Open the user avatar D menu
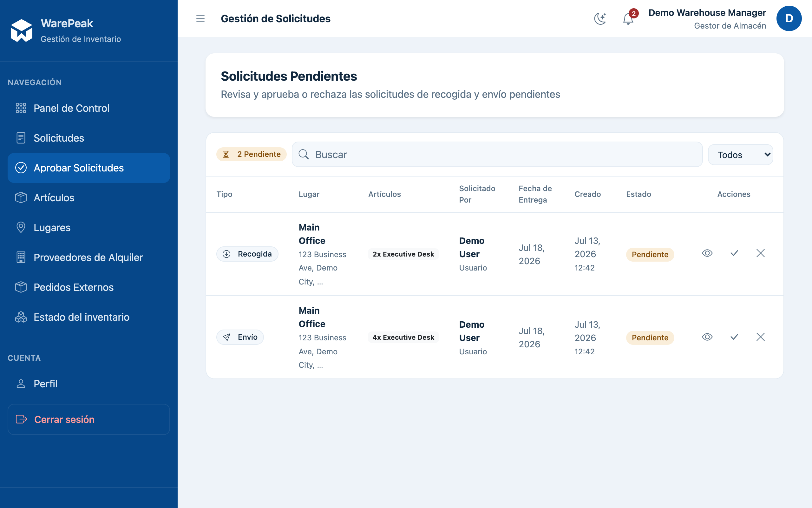812x508 pixels. pos(789,18)
